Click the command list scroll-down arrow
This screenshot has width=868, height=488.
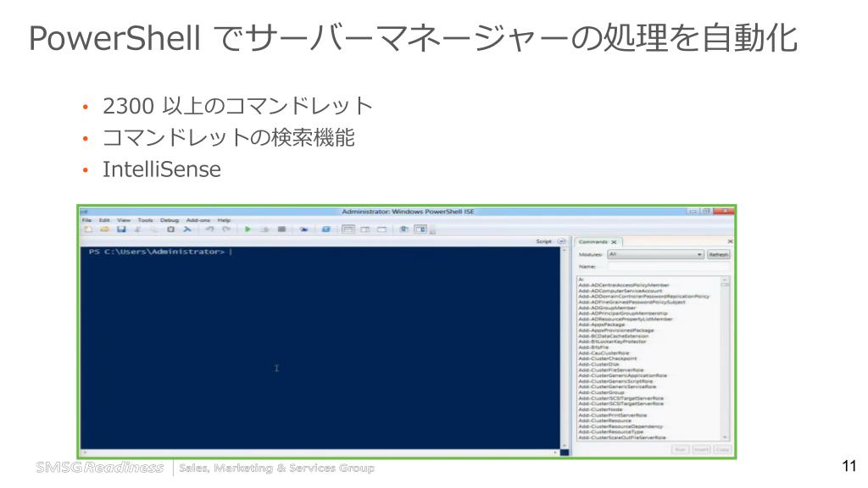click(726, 437)
